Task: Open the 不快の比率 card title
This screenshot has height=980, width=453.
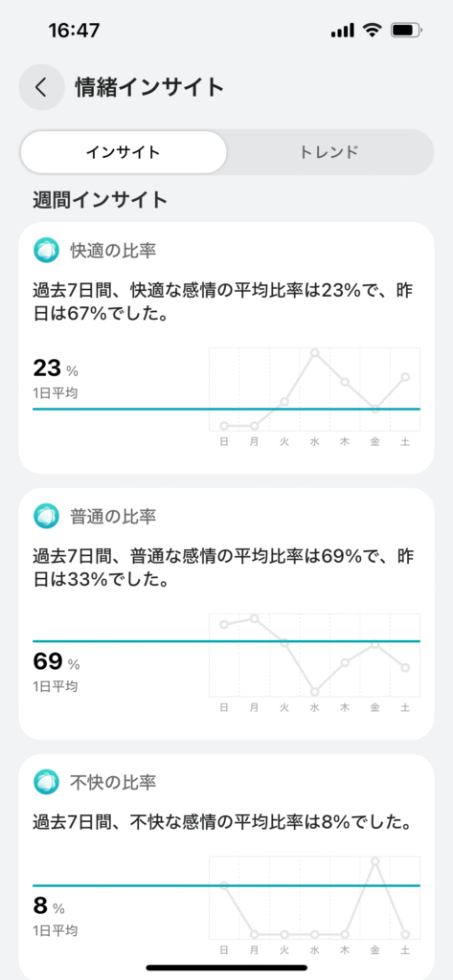Action: click(113, 781)
